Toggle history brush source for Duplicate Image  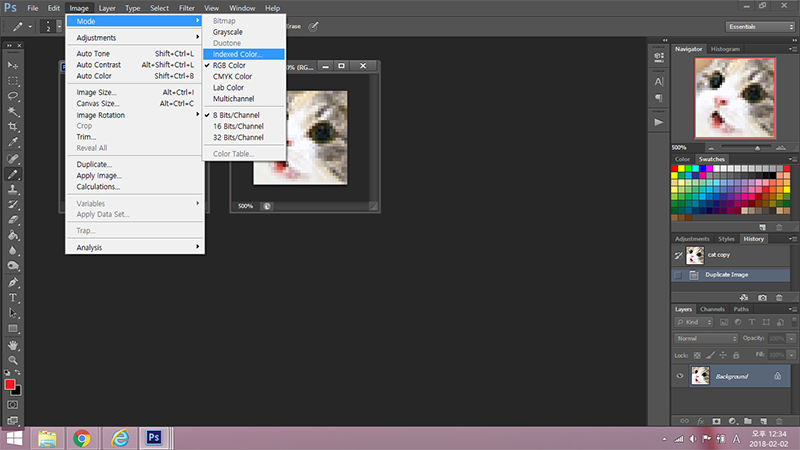[x=678, y=275]
